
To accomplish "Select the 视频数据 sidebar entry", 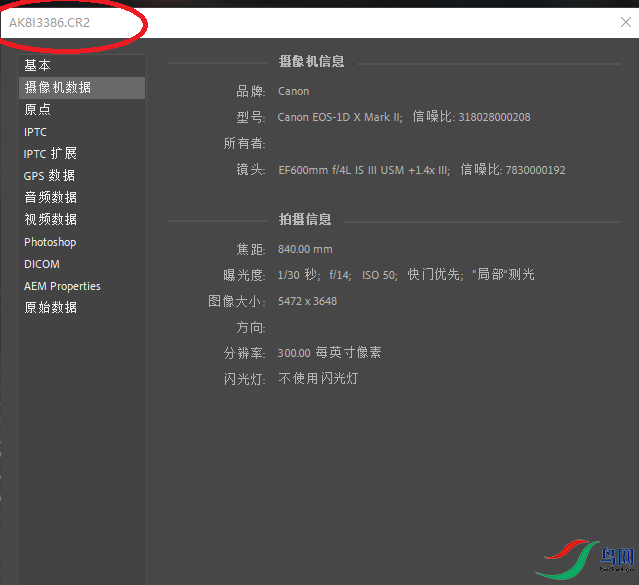I will point(51,220).
